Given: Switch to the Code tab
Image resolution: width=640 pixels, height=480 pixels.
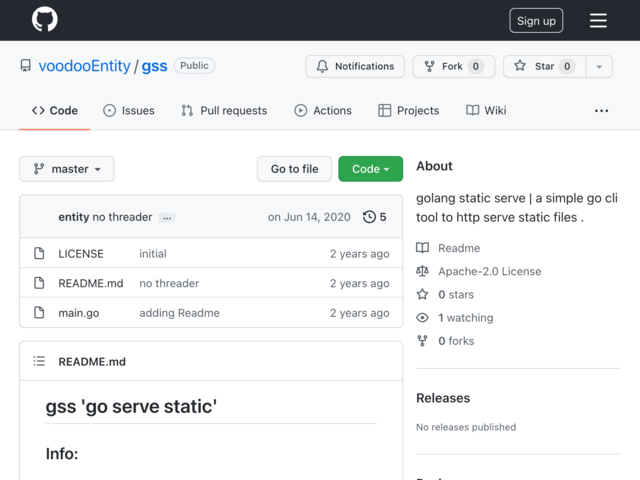Looking at the screenshot, I should pyautogui.click(x=55, y=111).
